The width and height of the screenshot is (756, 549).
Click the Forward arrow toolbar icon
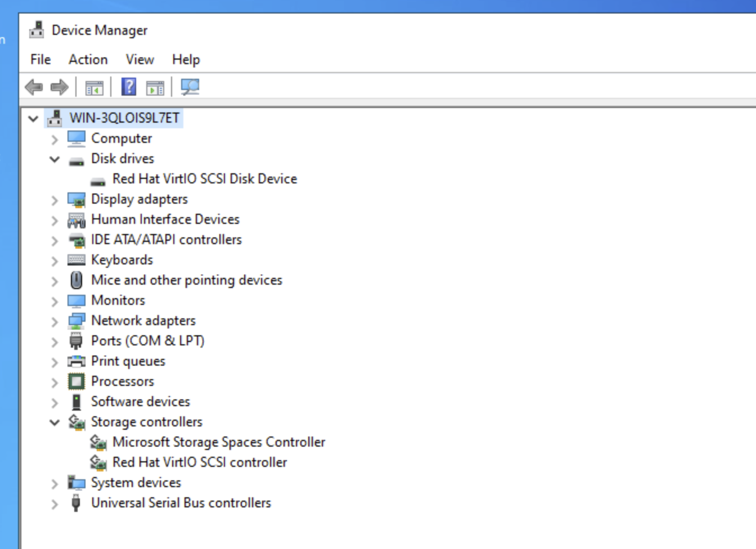59,87
